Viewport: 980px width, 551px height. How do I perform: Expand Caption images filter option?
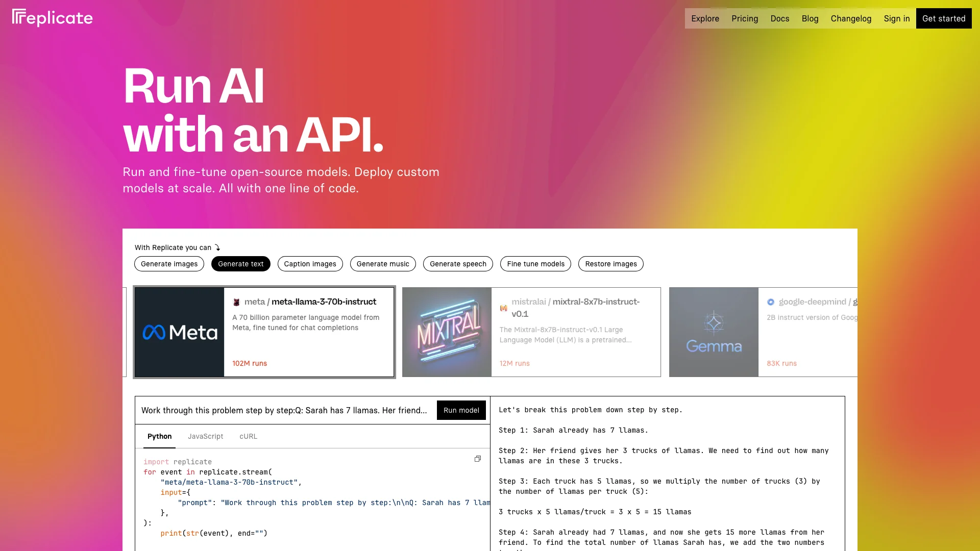coord(310,264)
